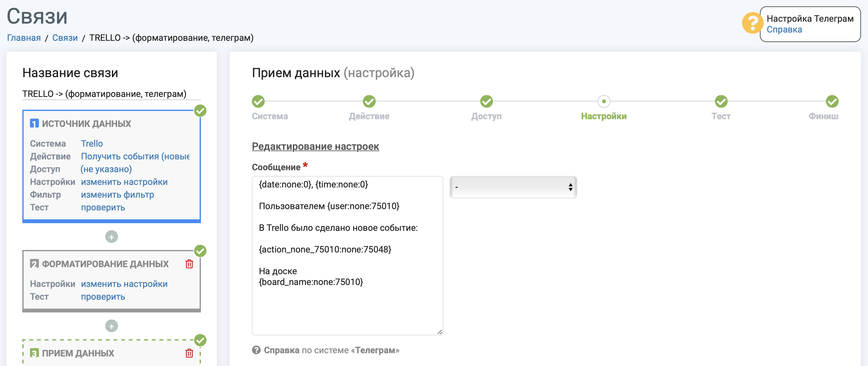
Task: Go to Главная in the breadcrumb
Action: tap(24, 38)
